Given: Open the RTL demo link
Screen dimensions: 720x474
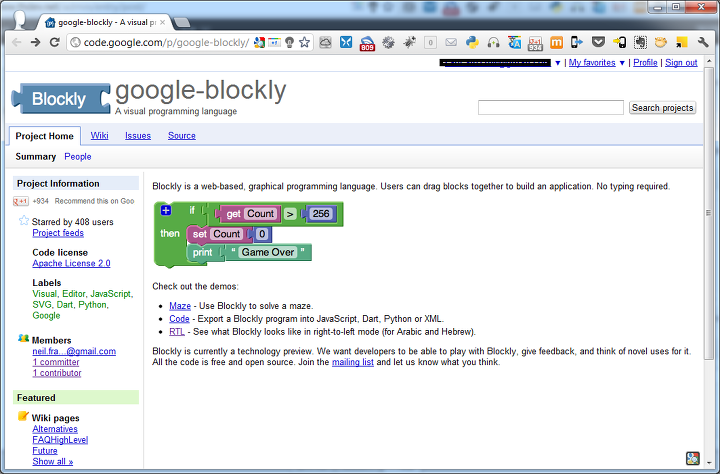Looking at the screenshot, I should tap(177, 332).
